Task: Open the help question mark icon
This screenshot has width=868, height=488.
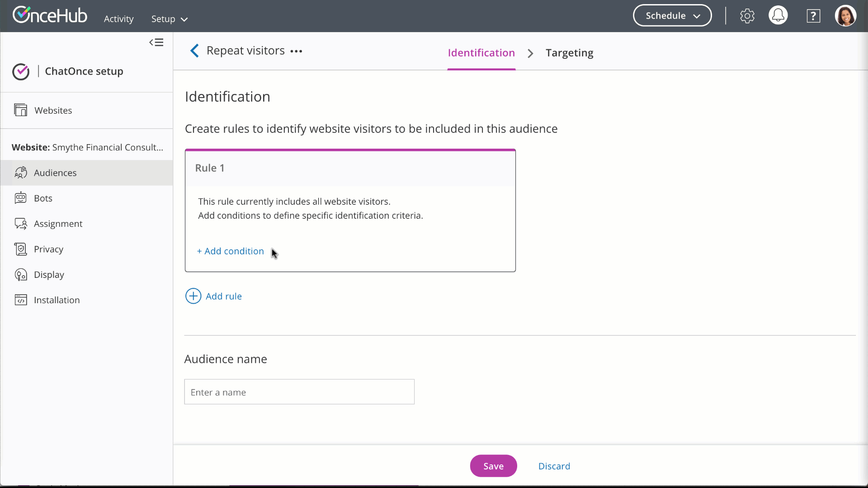Action: click(x=813, y=16)
